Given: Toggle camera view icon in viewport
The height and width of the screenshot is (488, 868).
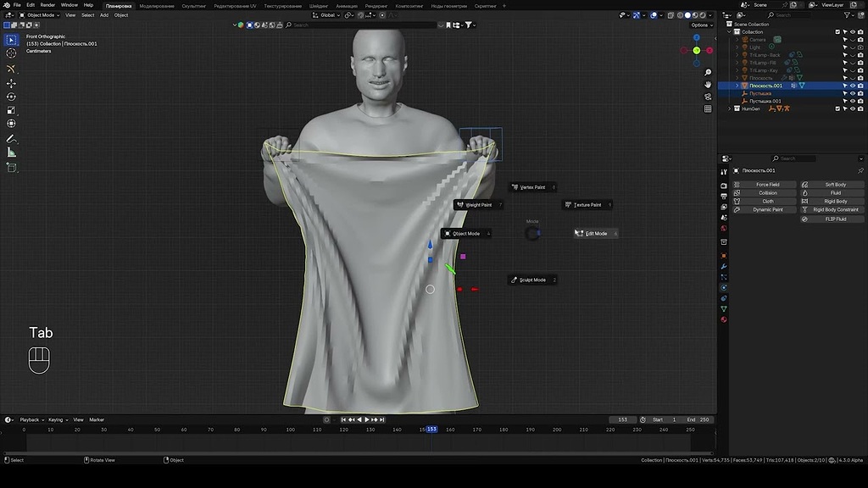Looking at the screenshot, I should pyautogui.click(x=708, y=97).
